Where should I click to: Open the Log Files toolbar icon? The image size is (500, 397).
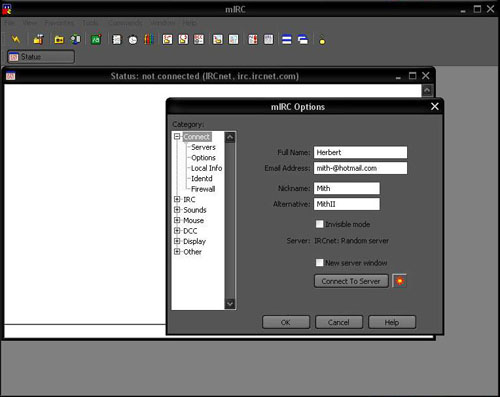(x=233, y=40)
